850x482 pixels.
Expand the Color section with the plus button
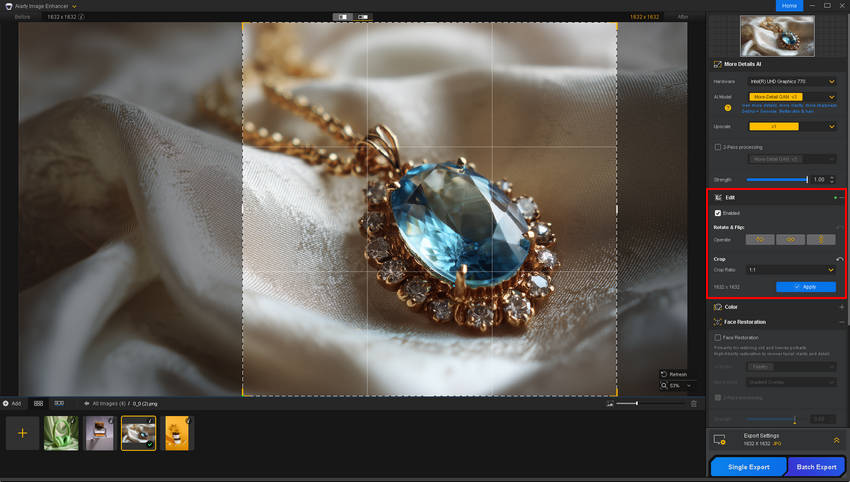click(x=841, y=307)
